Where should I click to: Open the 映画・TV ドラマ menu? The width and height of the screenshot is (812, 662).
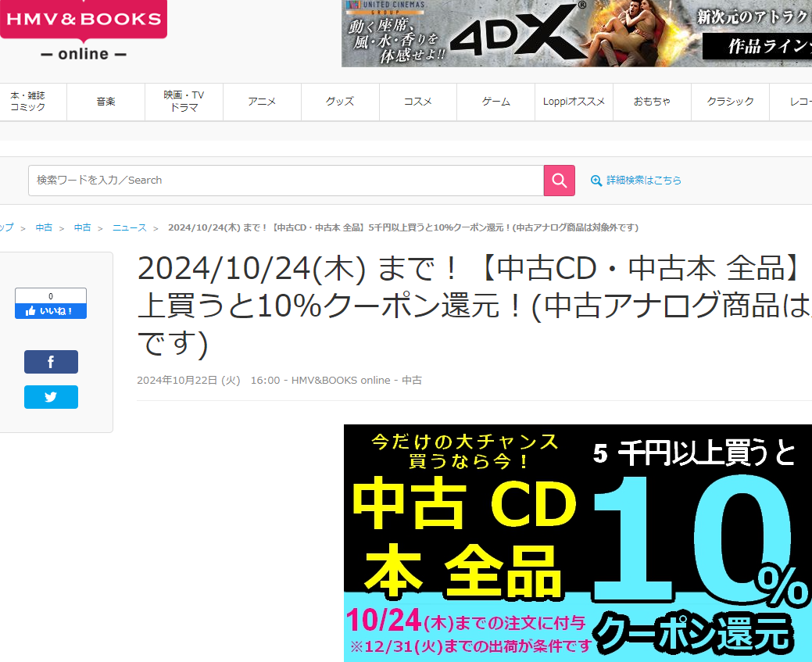184,102
